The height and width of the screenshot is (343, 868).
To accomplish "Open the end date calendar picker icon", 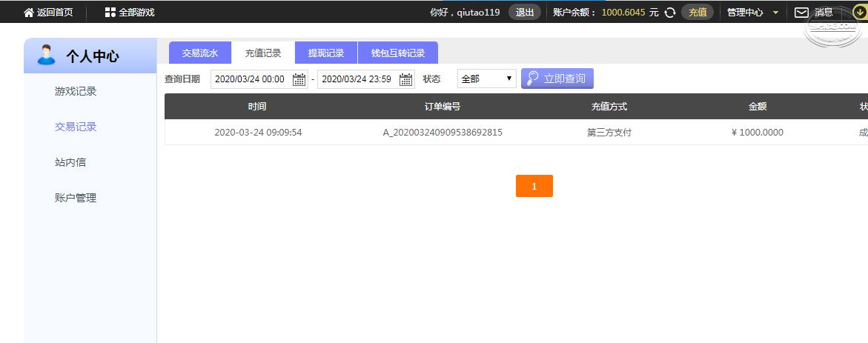I will [x=405, y=79].
